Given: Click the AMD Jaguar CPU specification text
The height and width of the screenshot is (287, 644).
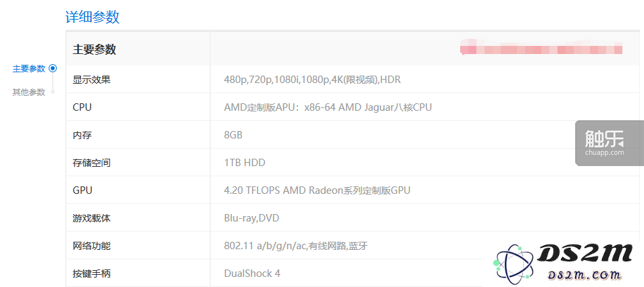Looking at the screenshot, I should [x=328, y=107].
